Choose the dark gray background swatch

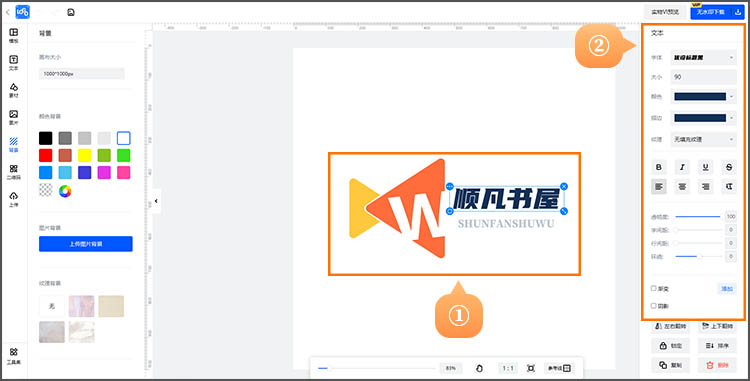65,138
